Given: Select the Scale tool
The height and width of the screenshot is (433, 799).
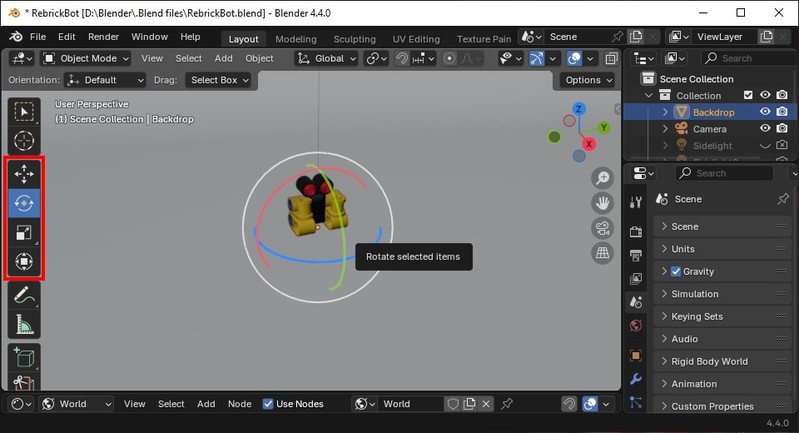Looking at the screenshot, I should tap(23, 233).
